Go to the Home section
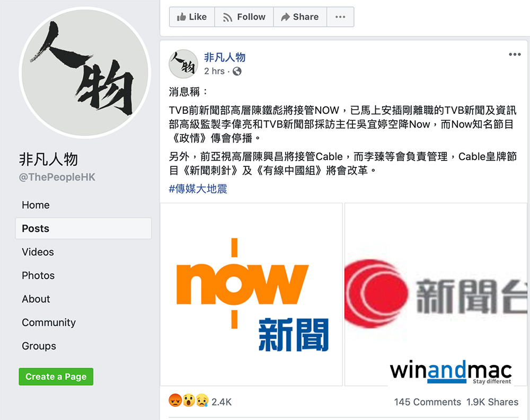The image size is (530, 420). (x=36, y=205)
